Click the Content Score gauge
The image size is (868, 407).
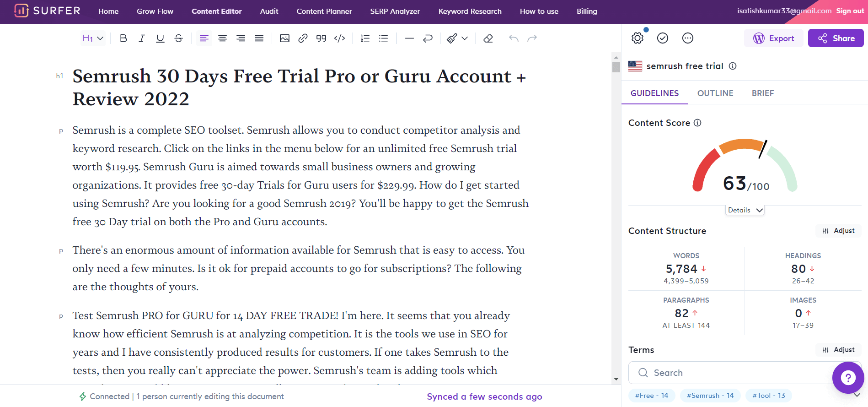pyautogui.click(x=745, y=166)
